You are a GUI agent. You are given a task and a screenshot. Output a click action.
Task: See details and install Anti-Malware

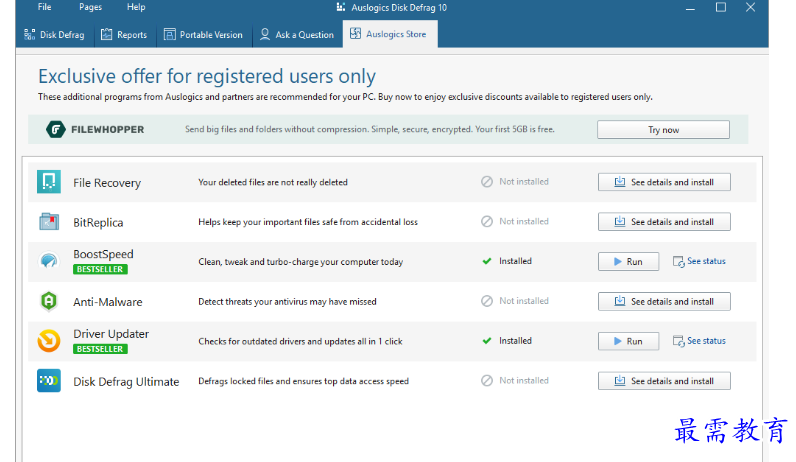coord(664,302)
